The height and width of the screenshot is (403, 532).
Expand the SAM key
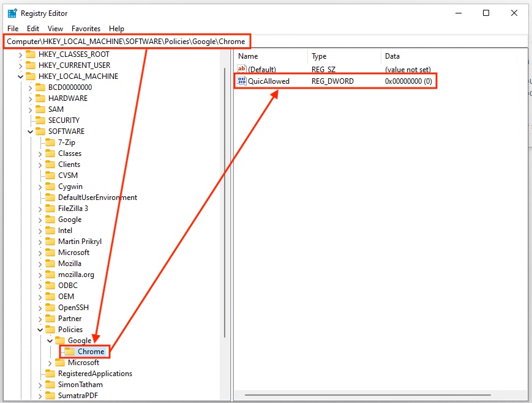30,110
